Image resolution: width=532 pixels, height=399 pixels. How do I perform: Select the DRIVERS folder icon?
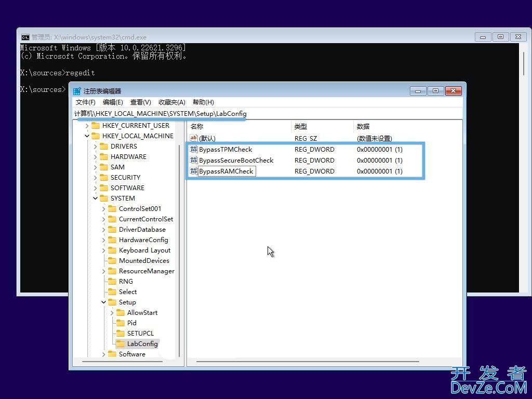point(104,146)
